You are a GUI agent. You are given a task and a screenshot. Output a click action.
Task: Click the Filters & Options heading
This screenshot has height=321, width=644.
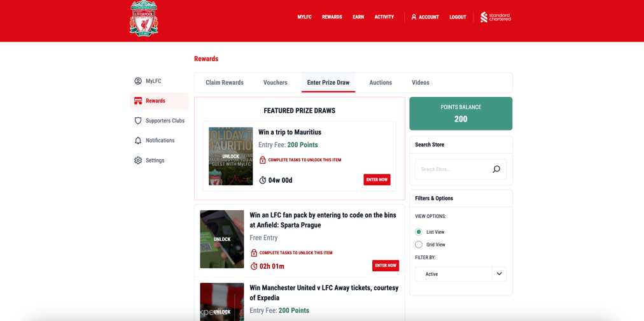(x=434, y=198)
